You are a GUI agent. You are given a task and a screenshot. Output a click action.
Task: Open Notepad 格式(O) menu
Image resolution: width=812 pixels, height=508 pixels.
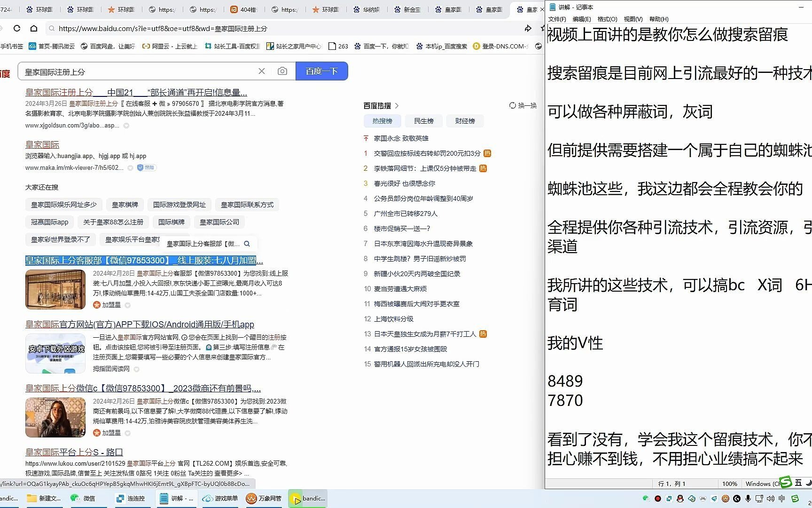(607, 19)
